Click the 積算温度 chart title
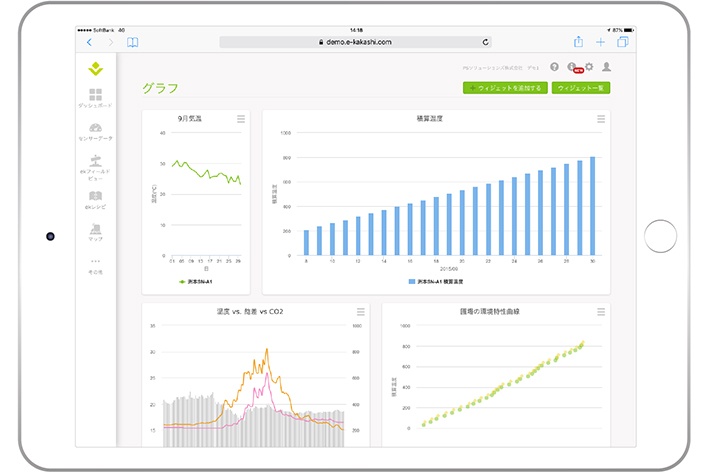This screenshot has height=473, width=710. click(x=430, y=119)
